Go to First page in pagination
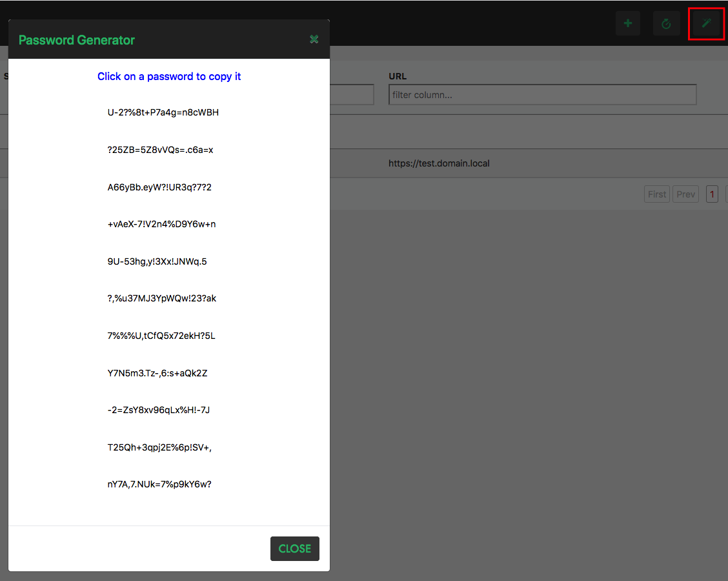Screen dimensions: 728x581 [x=656, y=194]
